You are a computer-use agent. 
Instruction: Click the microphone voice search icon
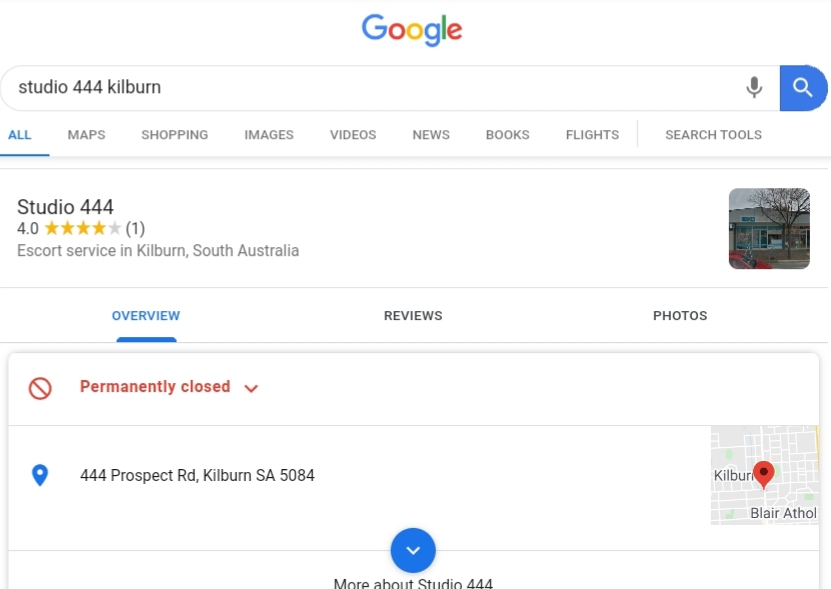754,87
